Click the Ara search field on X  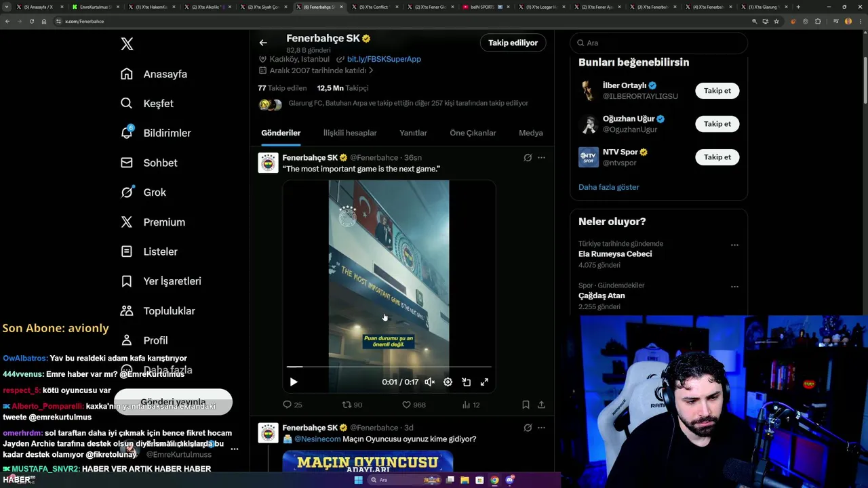[x=658, y=43]
